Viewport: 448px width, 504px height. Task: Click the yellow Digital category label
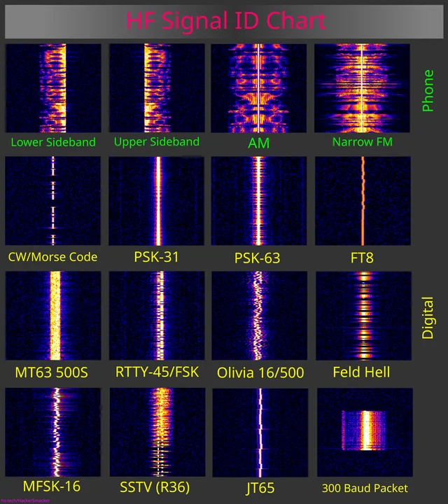(x=428, y=318)
